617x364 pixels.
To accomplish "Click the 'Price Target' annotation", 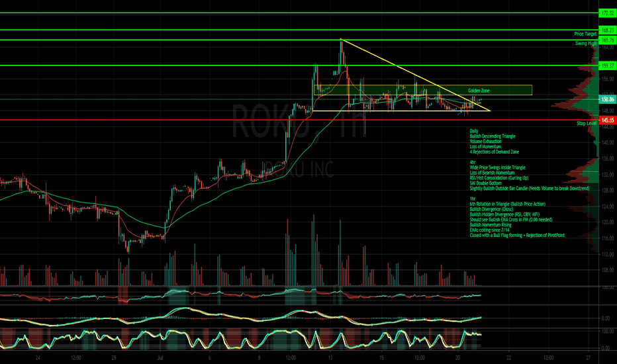I will click(x=585, y=34).
